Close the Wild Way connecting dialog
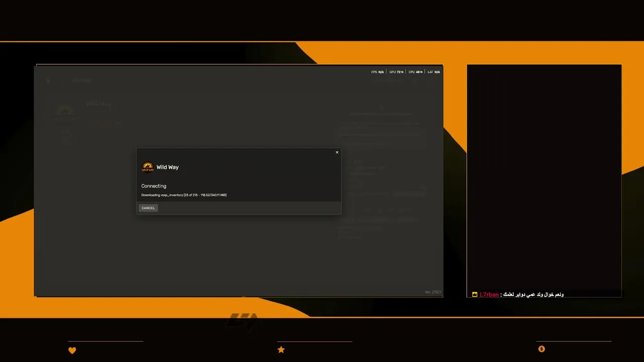Image resolution: width=644 pixels, height=362 pixels. (x=337, y=152)
